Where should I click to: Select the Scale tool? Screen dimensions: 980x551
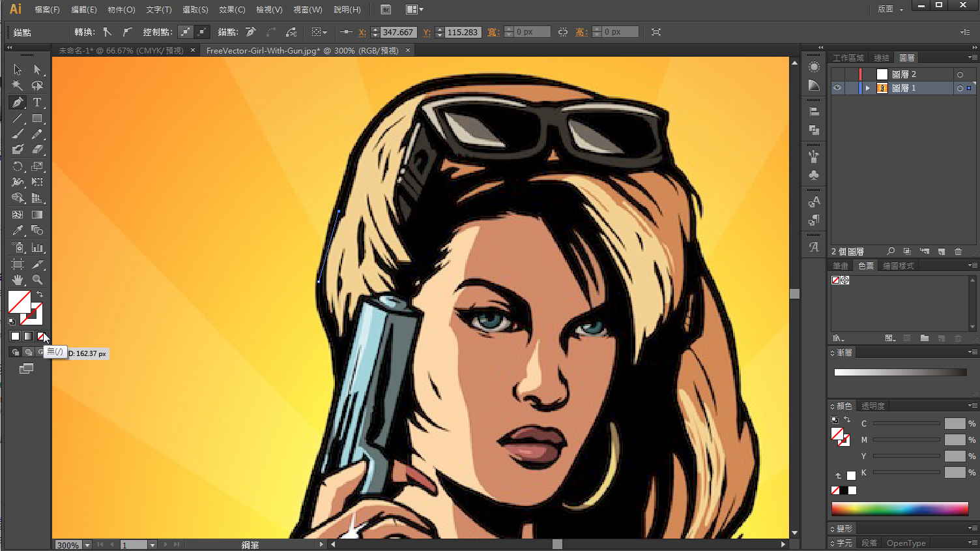[x=37, y=166]
